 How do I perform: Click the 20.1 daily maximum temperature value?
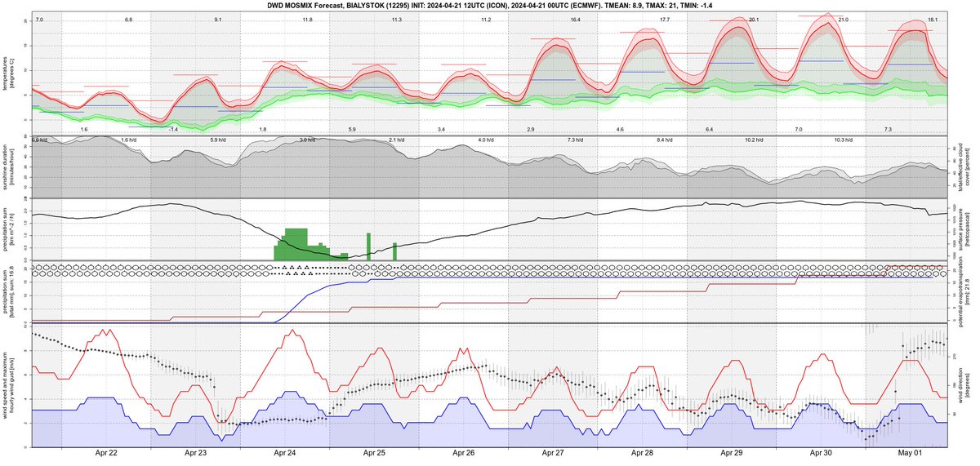[x=753, y=19]
